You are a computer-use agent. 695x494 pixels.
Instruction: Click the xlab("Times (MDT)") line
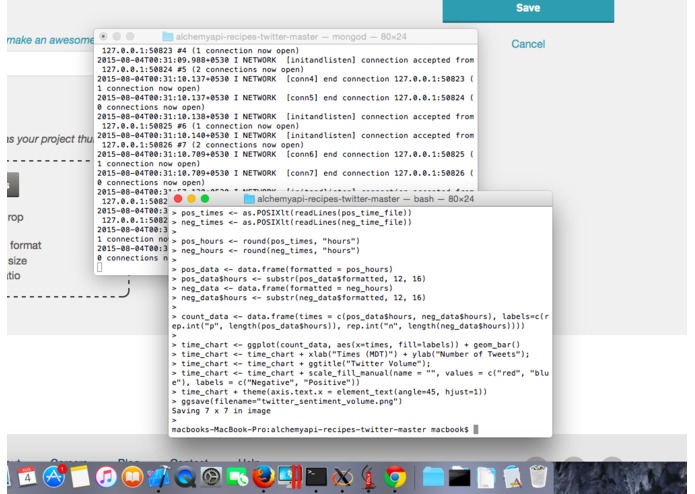[x=351, y=354]
